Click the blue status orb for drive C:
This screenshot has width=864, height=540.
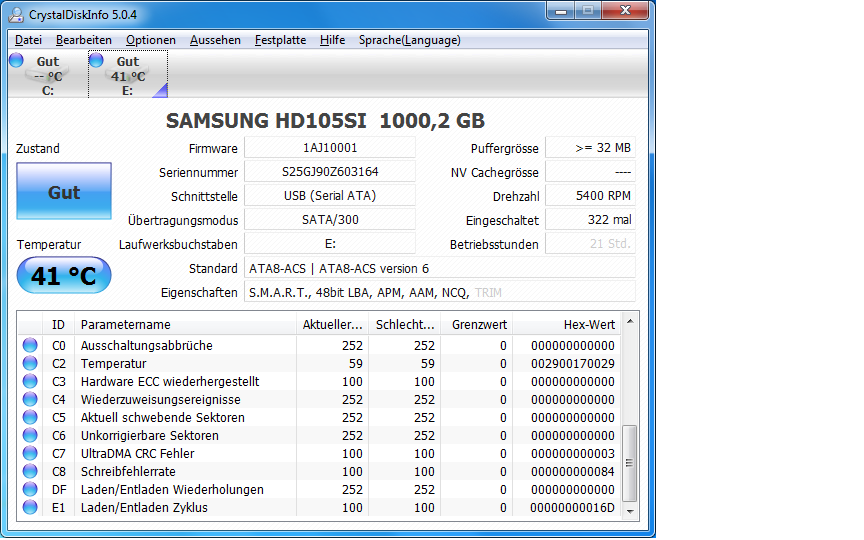pyautogui.click(x=17, y=60)
